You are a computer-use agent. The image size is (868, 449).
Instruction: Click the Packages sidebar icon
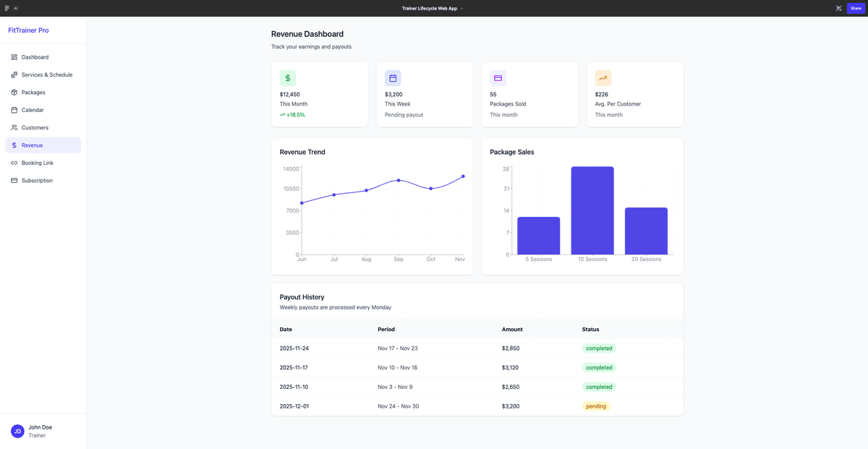14,92
